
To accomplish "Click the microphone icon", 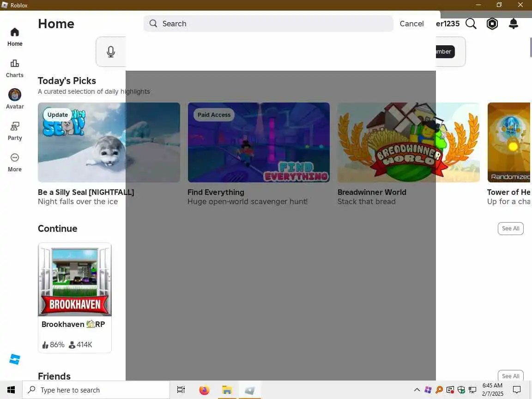I will [111, 52].
